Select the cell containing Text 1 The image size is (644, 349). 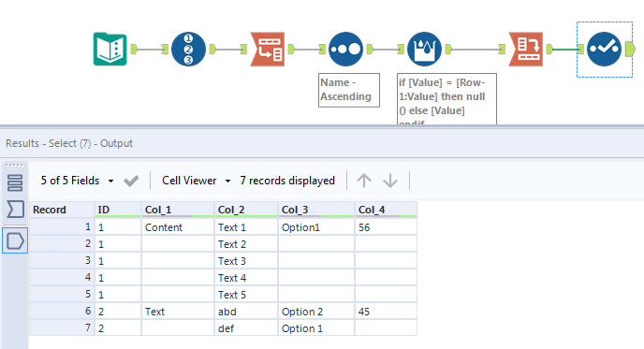tap(246, 227)
